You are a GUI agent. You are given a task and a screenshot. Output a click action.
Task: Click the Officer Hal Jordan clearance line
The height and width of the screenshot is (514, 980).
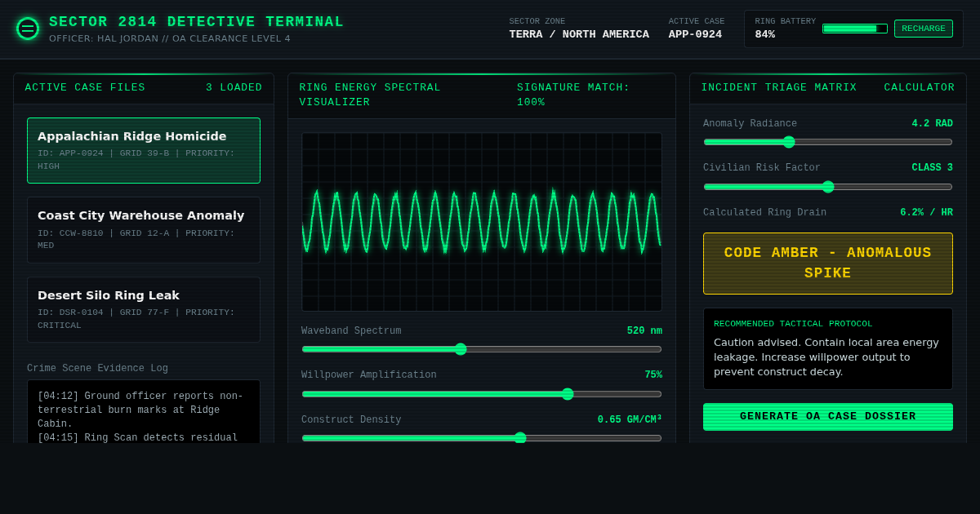tap(170, 38)
